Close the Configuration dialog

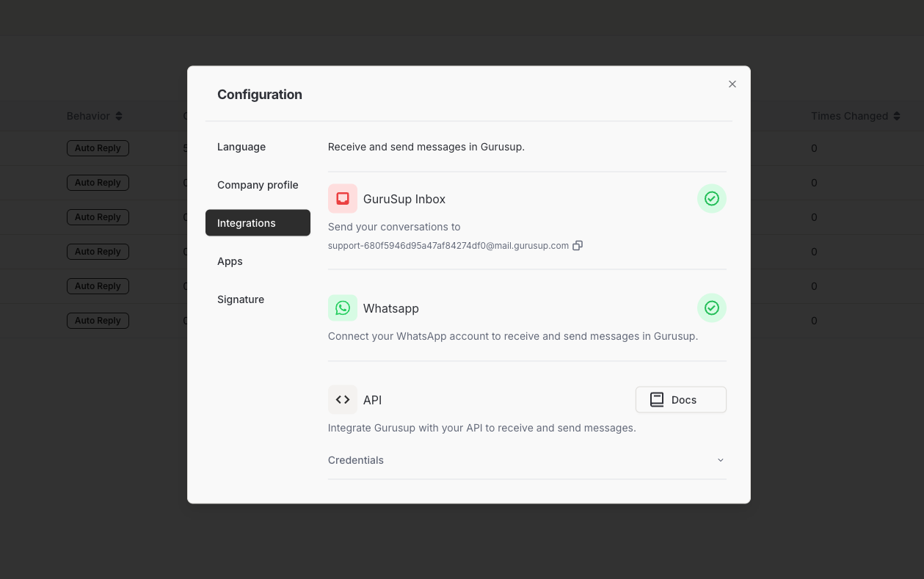click(732, 84)
